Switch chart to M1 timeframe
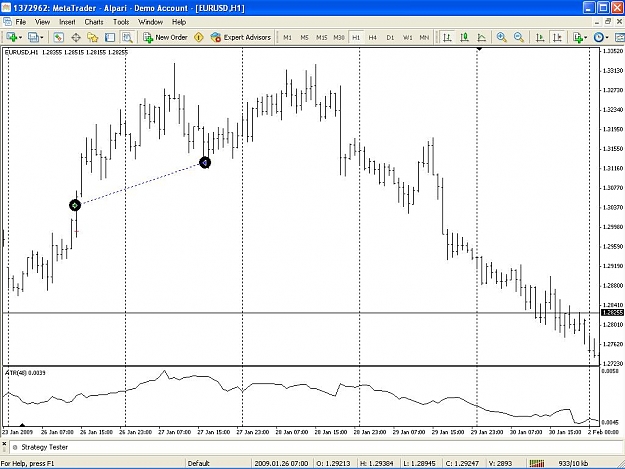Viewport: 625px width, 469px height. [x=287, y=37]
